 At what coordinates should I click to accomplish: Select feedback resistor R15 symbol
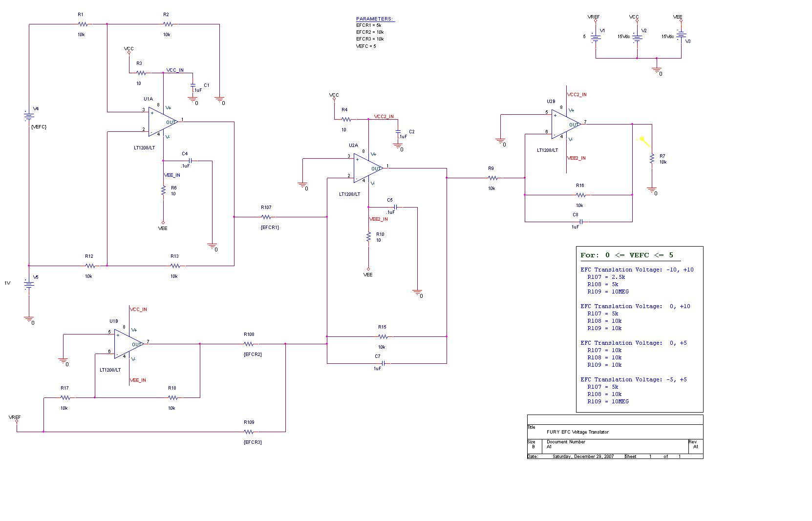[383, 336]
